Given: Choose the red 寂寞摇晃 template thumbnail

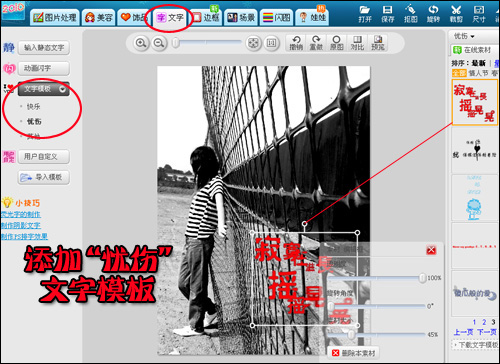Looking at the screenshot, I should coord(475,102).
